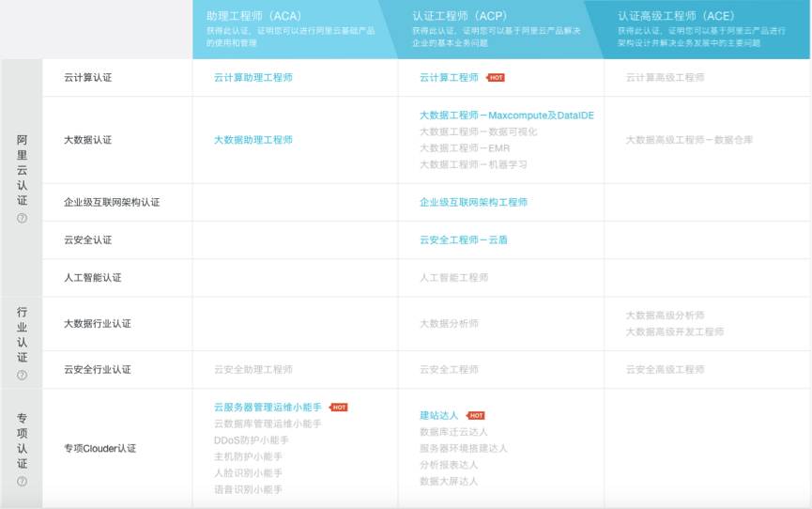Open the 大数据助理工程师 link
Screen dimensions: 812x509
[x=253, y=140]
